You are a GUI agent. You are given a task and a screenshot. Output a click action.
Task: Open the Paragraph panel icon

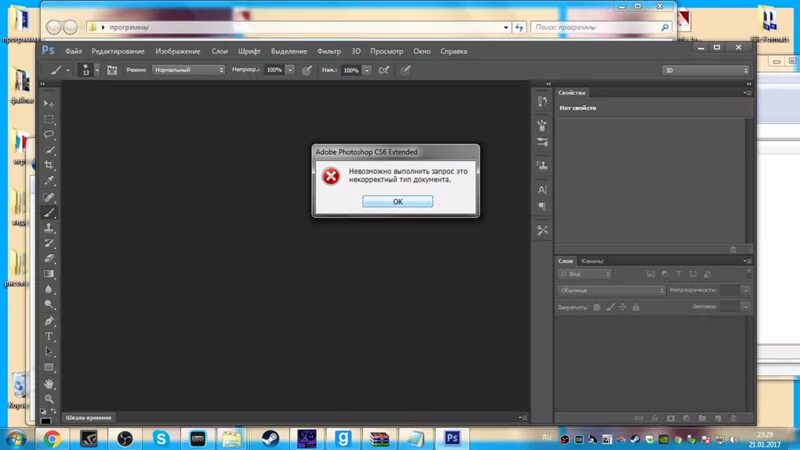pyautogui.click(x=542, y=206)
